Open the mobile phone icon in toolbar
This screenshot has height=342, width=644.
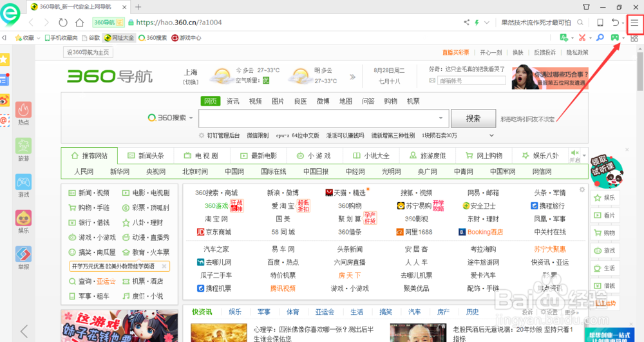click(600, 22)
